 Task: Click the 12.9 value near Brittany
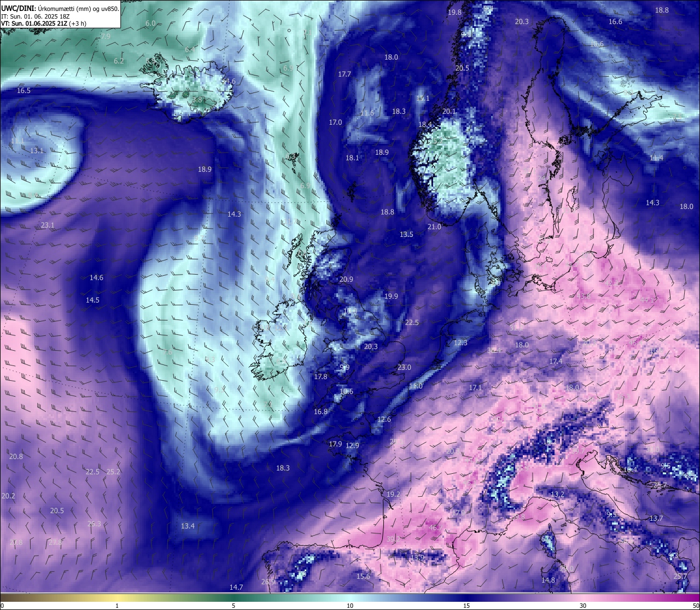352,446
